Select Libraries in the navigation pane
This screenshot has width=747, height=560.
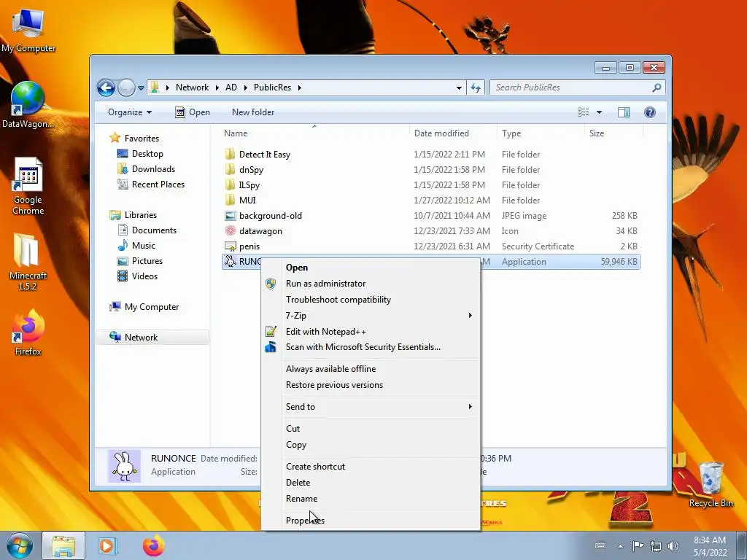tap(141, 215)
